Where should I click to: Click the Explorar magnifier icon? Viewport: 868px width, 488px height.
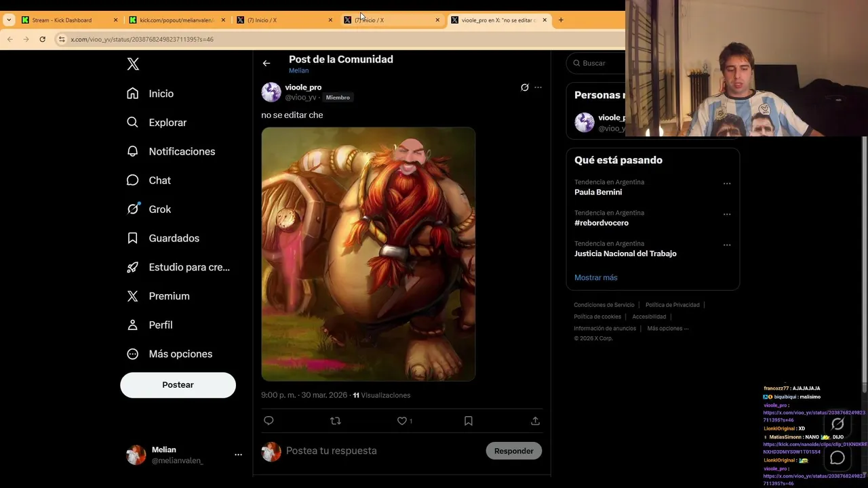133,123
